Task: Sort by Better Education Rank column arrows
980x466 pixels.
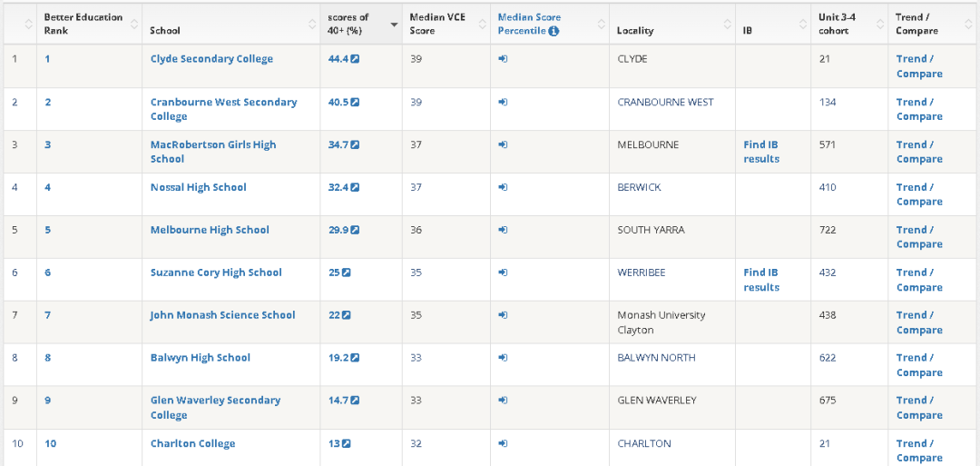Action: click(x=134, y=24)
